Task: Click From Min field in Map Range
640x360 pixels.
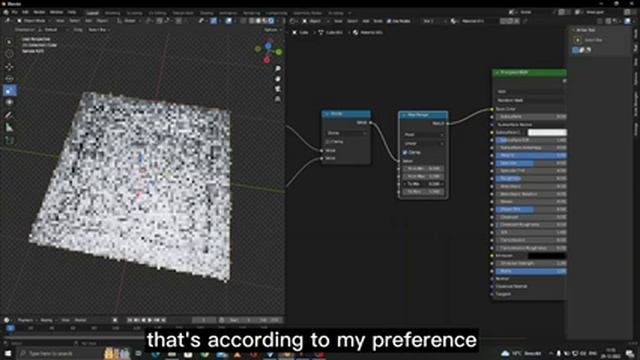Action: [423, 169]
